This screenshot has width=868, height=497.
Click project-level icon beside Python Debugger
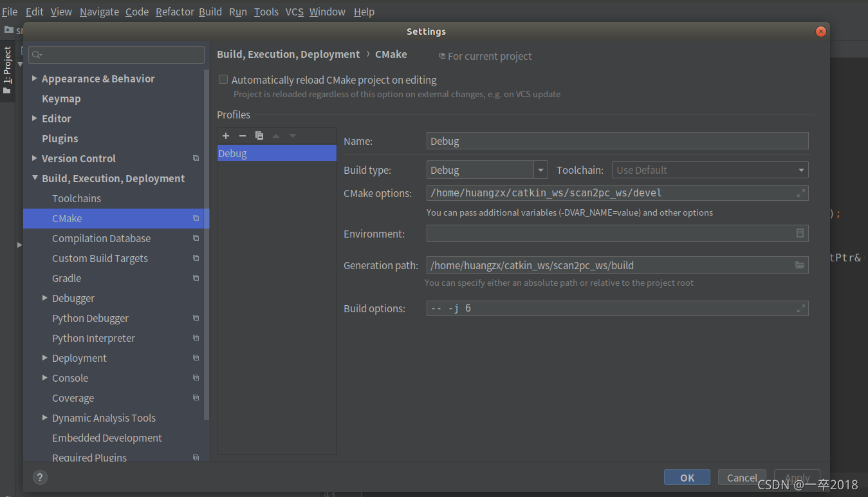196,318
